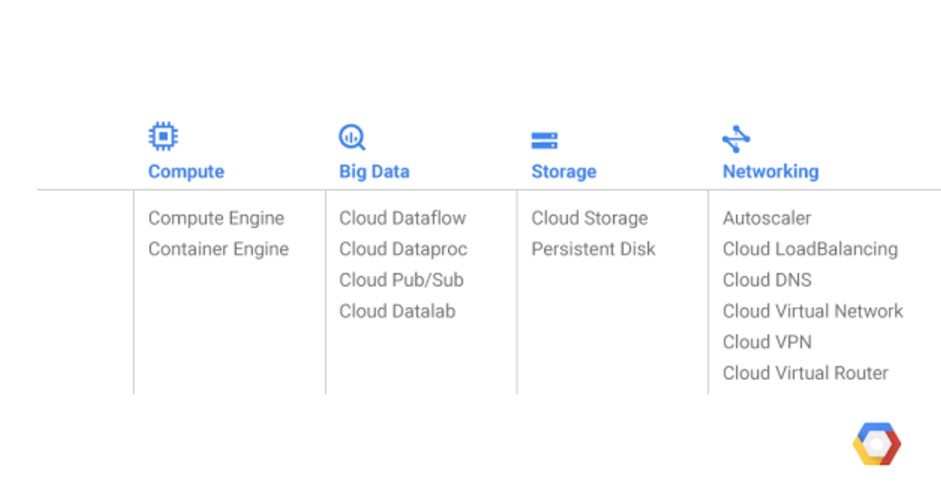Open Cloud VPN product link
Image resolution: width=941 pixels, height=484 pixels.
(768, 342)
